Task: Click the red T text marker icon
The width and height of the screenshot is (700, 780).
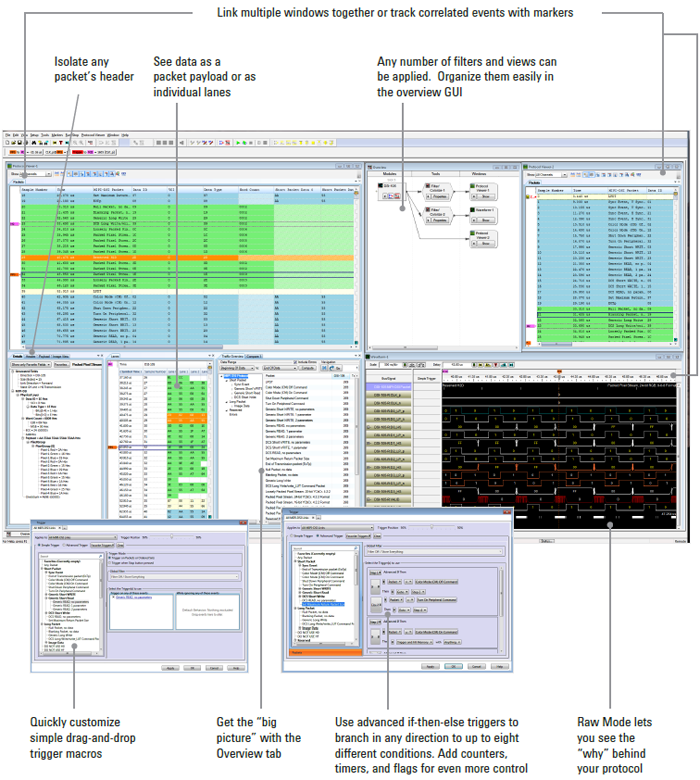Action: [61, 143]
